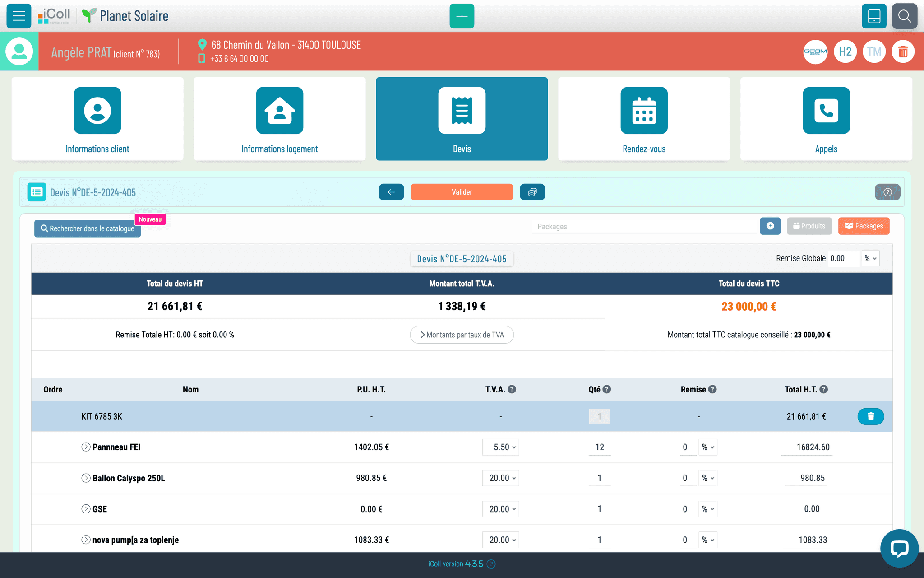This screenshot has height=578, width=924.
Task: Select the Devis tab
Action: 462,119
